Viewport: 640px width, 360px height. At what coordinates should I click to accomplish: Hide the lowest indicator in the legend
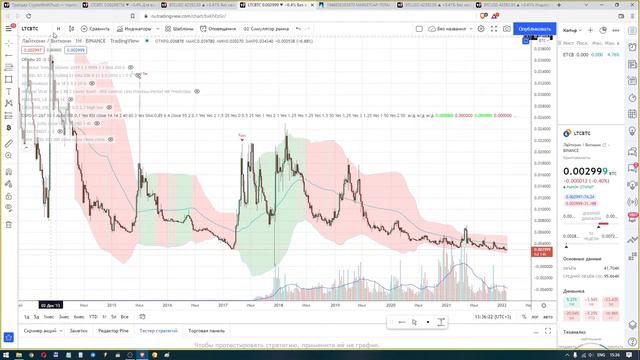(x=110, y=140)
